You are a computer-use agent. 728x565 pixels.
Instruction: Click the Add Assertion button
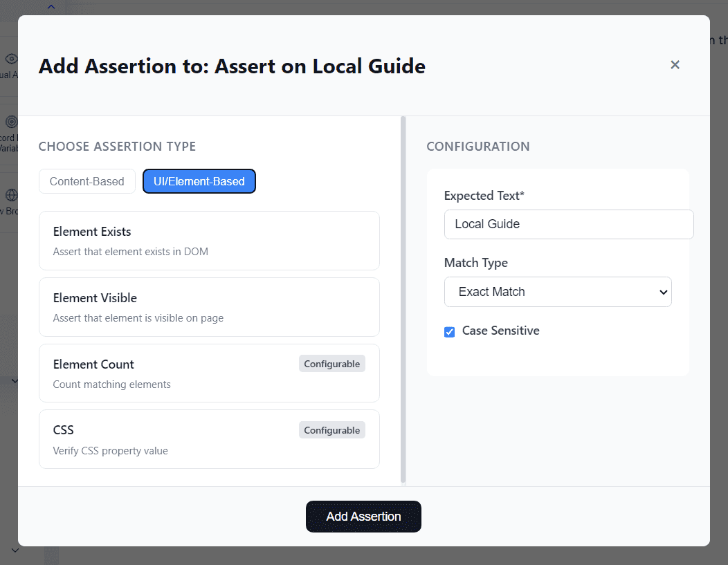coord(363,516)
